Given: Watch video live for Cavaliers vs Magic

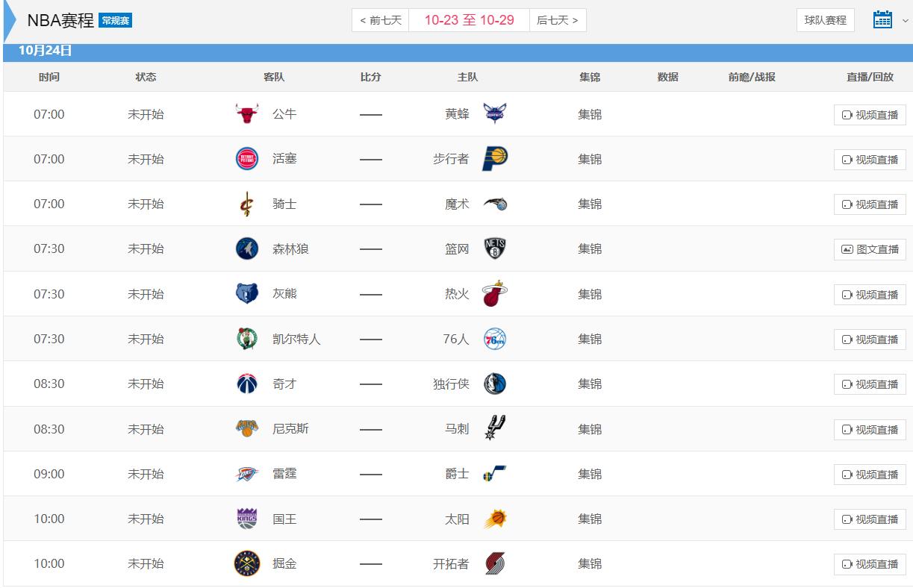Looking at the screenshot, I should (x=870, y=204).
